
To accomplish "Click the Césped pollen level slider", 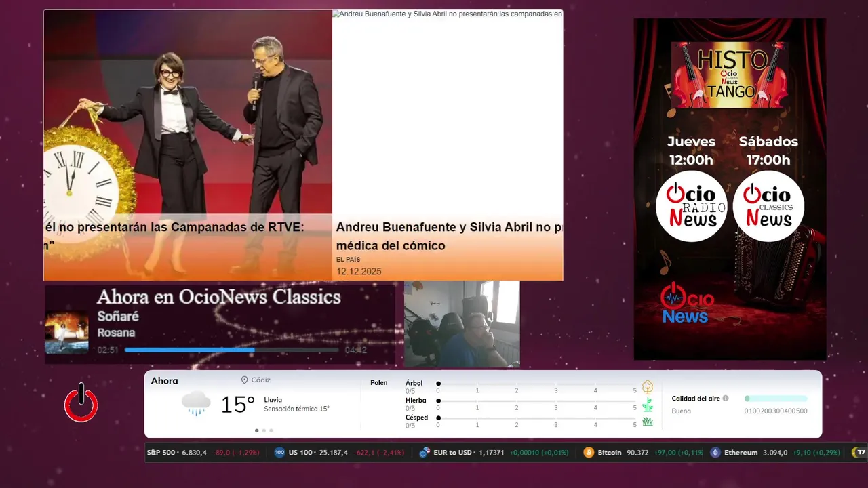I will (537, 418).
